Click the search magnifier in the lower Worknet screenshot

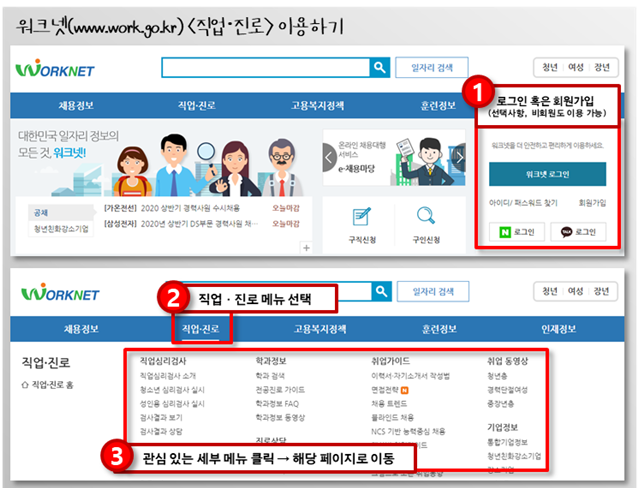[381, 291]
